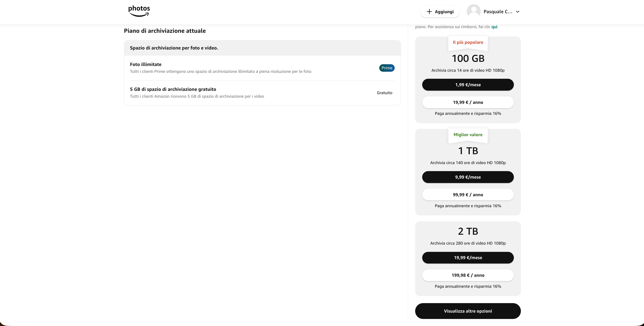
Task: Click the 'Il più popolare' ribbon label
Action: point(468,42)
